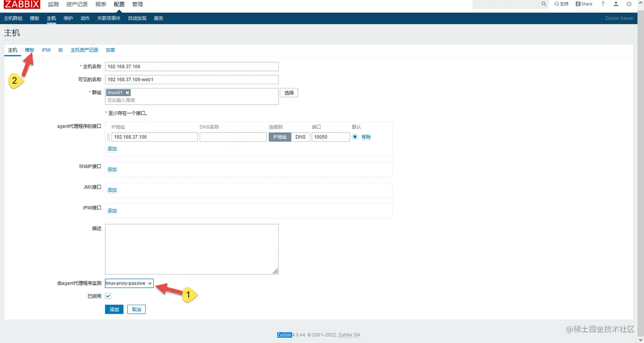Screen dimensions: 644x343
Task: Go to 自动发现 submenu
Action: point(137,18)
